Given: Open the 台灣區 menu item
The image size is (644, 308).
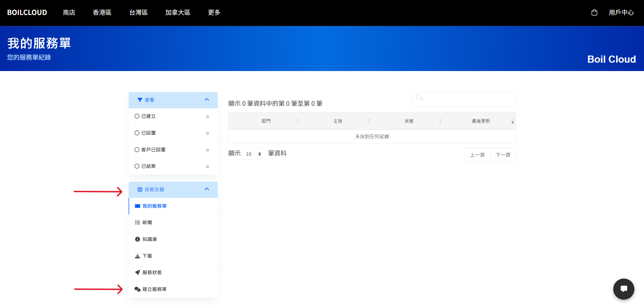Looking at the screenshot, I should (x=139, y=12).
